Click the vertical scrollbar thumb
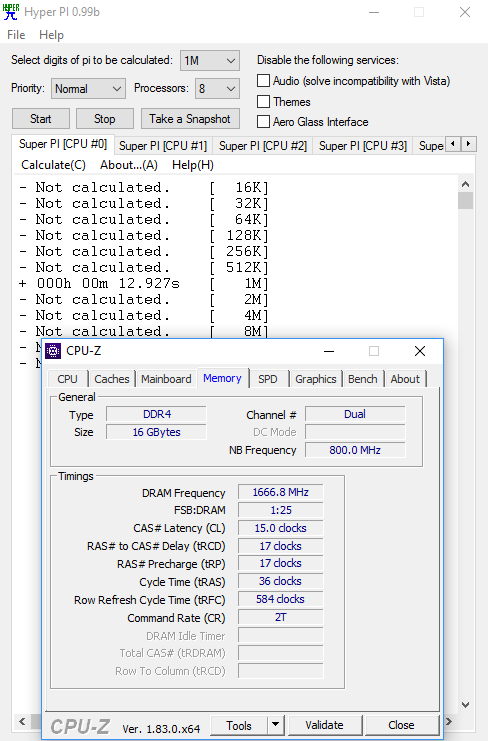 click(x=465, y=200)
